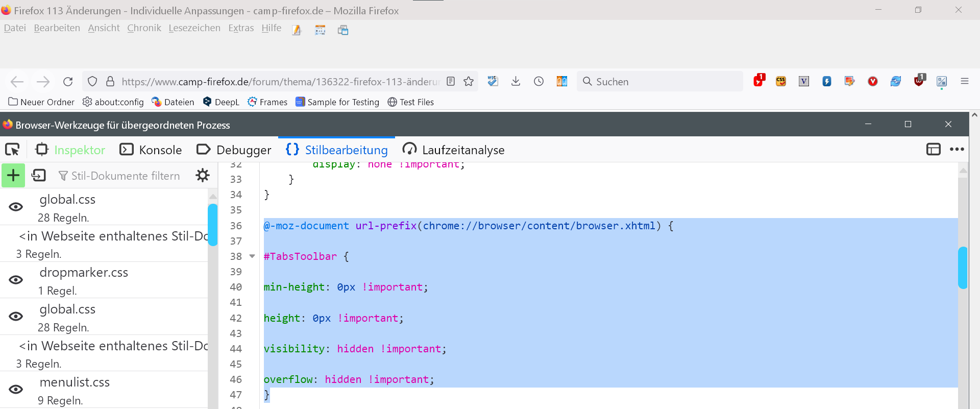Bookmark this page with star icon
This screenshot has height=409, width=980.
coord(469,82)
